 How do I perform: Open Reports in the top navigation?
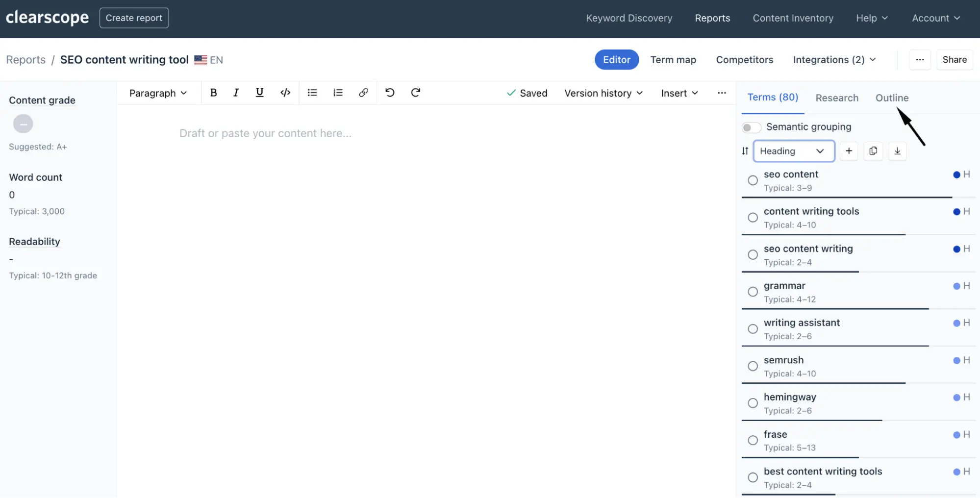click(712, 18)
